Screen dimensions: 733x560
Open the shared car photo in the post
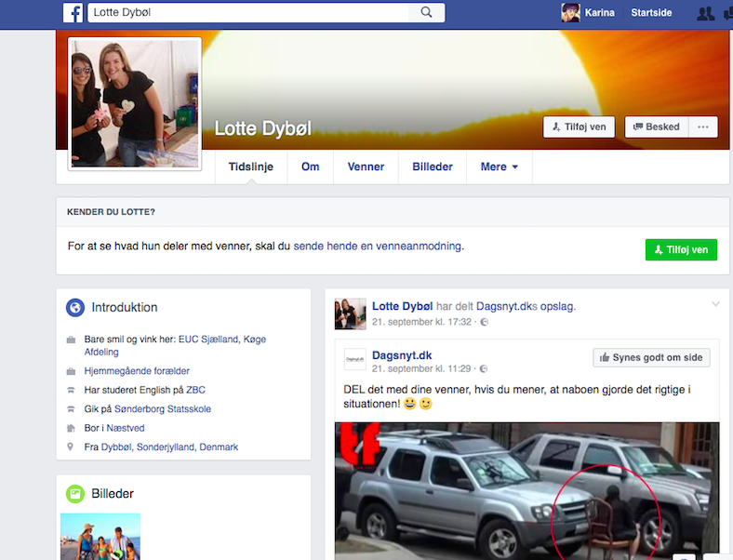[x=526, y=491]
